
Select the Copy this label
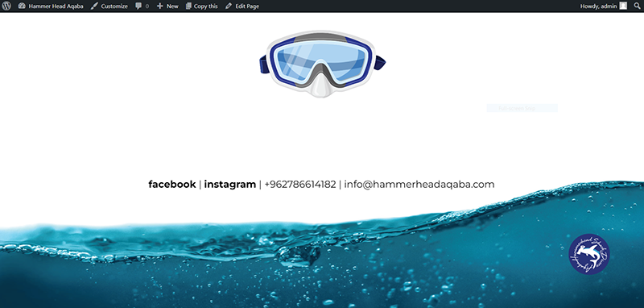pyautogui.click(x=206, y=6)
